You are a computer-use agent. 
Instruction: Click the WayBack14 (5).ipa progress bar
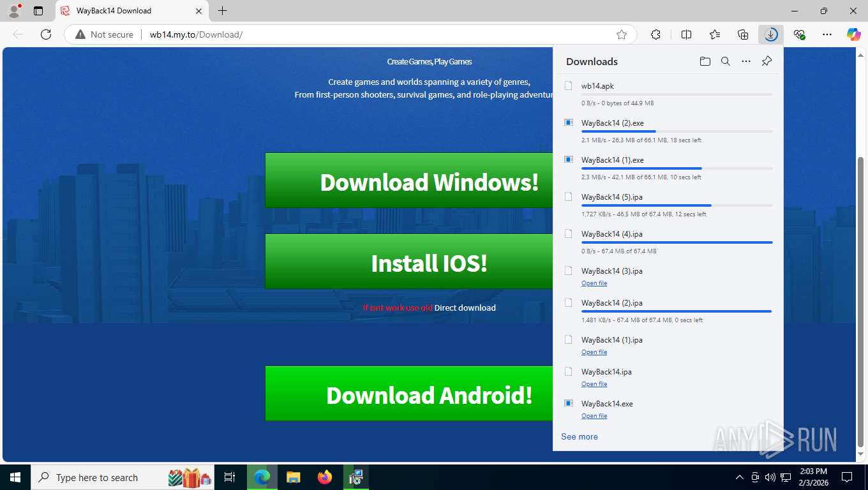677,205
